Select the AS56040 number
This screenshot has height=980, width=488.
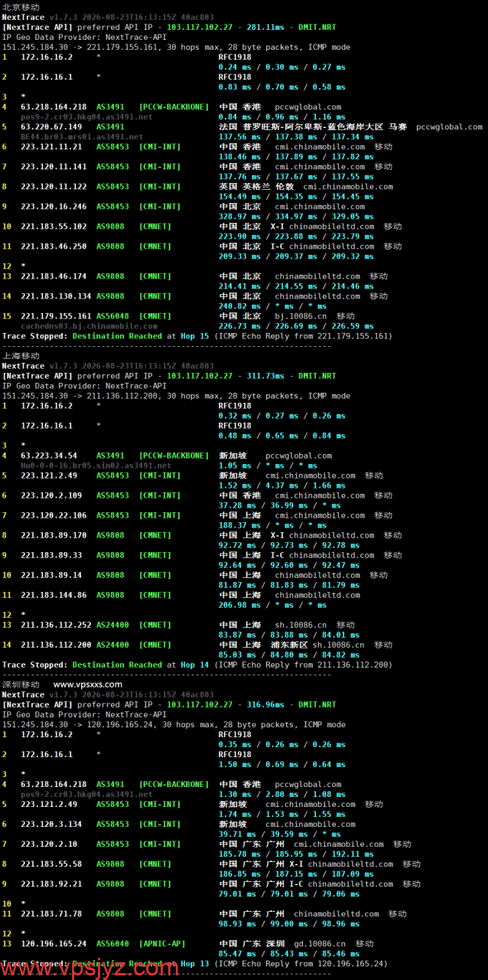112,943
